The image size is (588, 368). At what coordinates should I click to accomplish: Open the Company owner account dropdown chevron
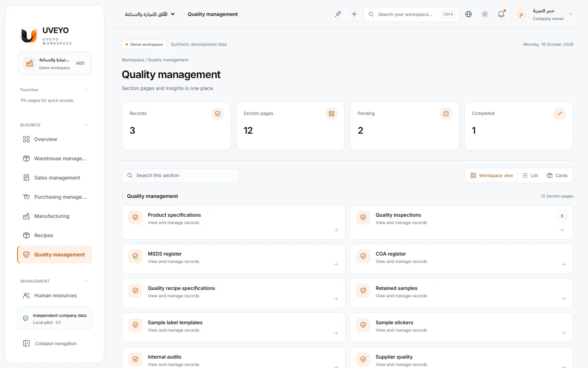[x=571, y=14]
